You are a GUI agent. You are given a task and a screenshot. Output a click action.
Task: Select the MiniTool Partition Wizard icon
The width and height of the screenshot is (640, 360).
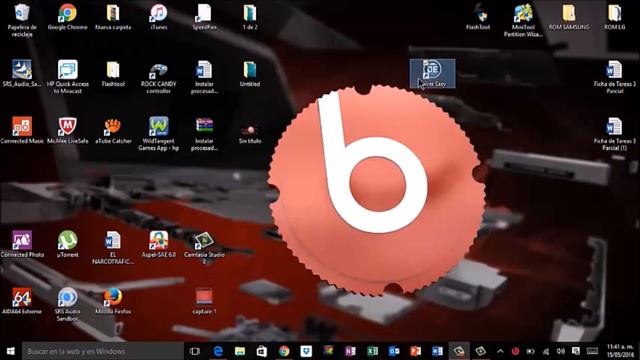coord(523,20)
